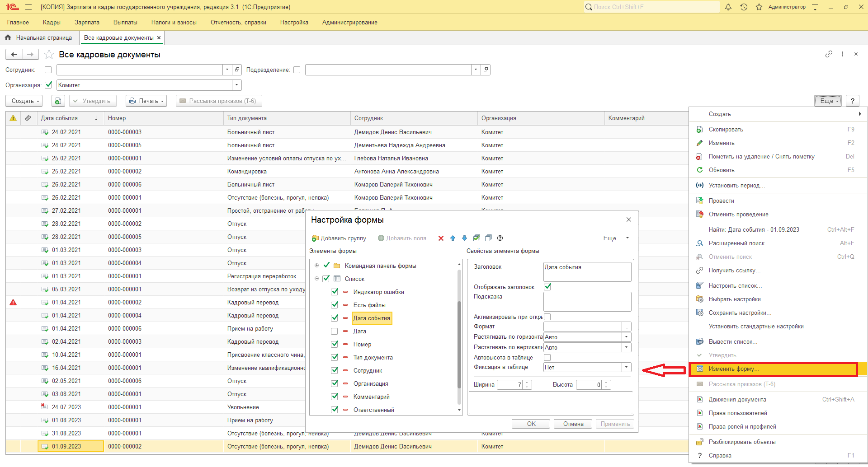Open notifications bell in title bar
This screenshot has height=467, width=868.
(x=728, y=7)
